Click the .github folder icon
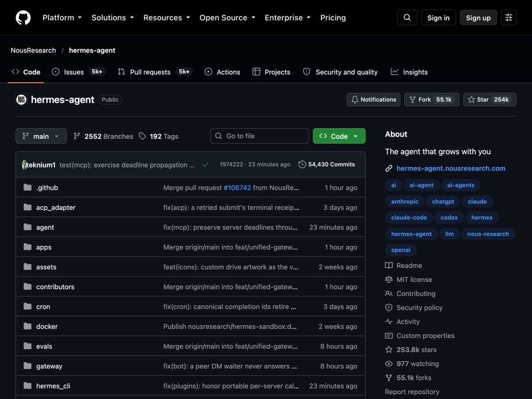The width and height of the screenshot is (532, 399). pos(27,187)
